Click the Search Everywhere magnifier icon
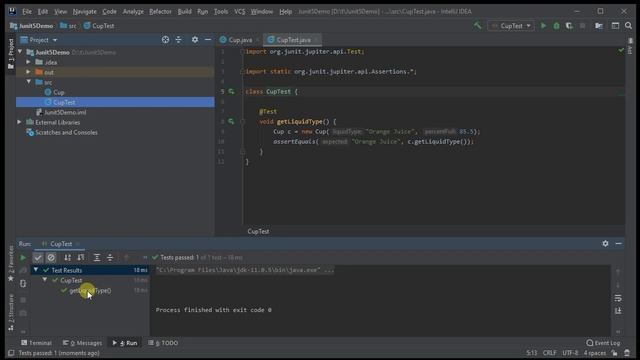Viewport: 640px width, 360px height. click(x=629, y=26)
